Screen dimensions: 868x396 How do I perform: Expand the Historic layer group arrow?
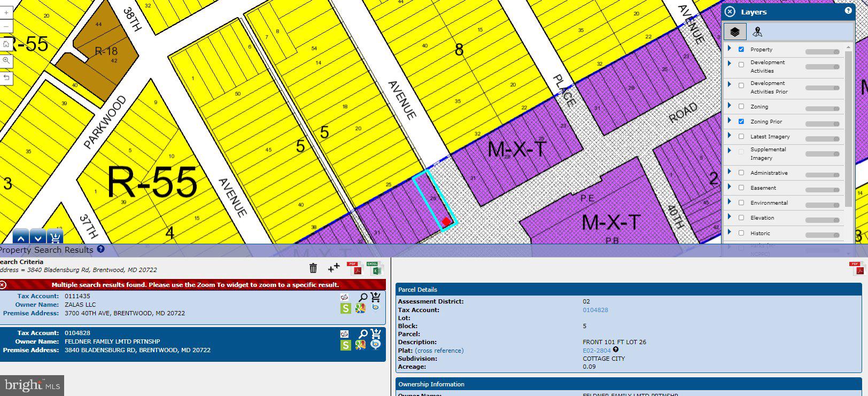730,232
